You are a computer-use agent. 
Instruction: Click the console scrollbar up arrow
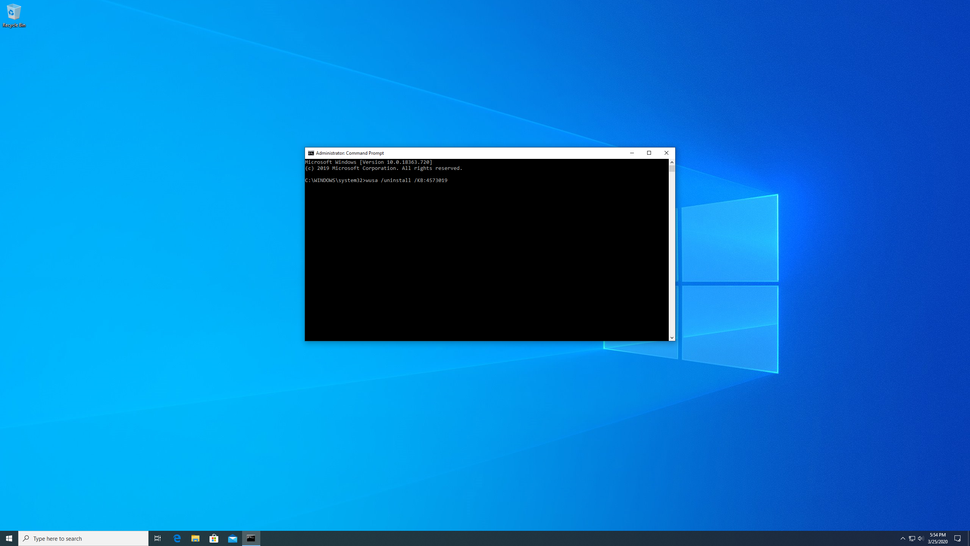[672, 162]
